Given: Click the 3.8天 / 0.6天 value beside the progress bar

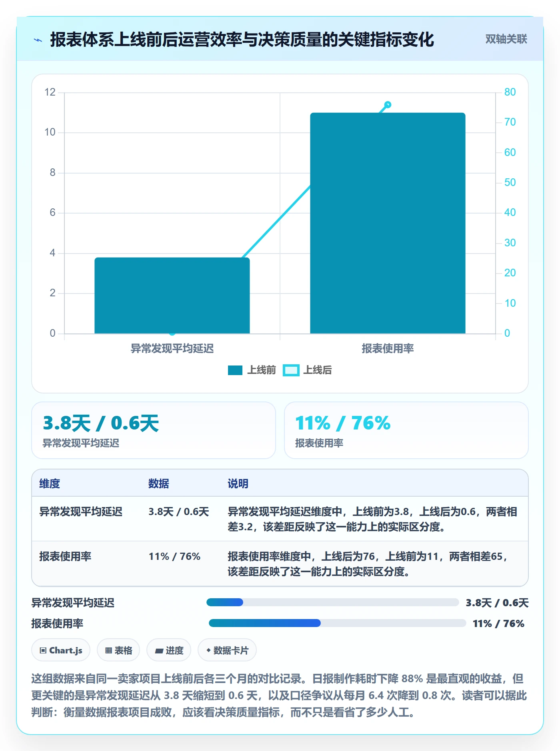Looking at the screenshot, I should pos(497,603).
